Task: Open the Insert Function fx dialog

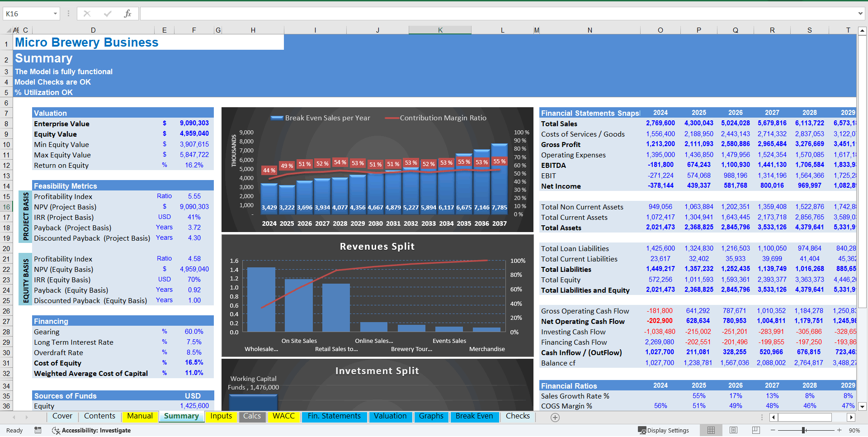Action: click(128, 14)
